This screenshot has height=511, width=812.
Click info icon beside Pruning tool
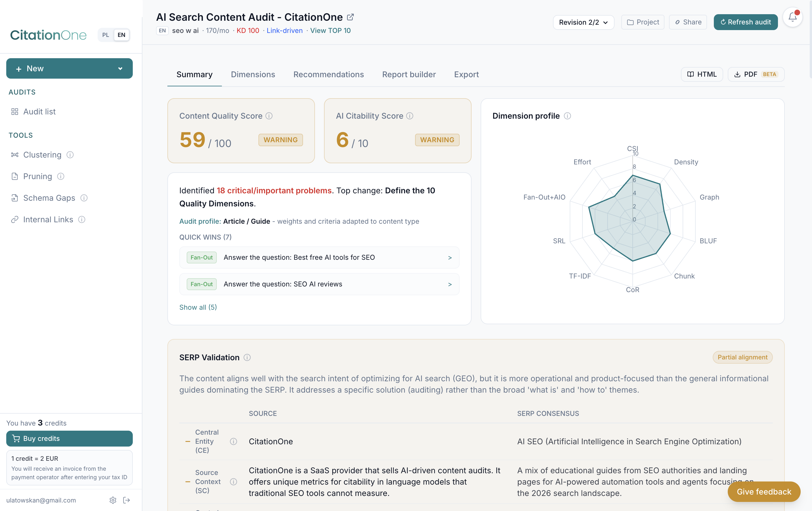(x=61, y=176)
